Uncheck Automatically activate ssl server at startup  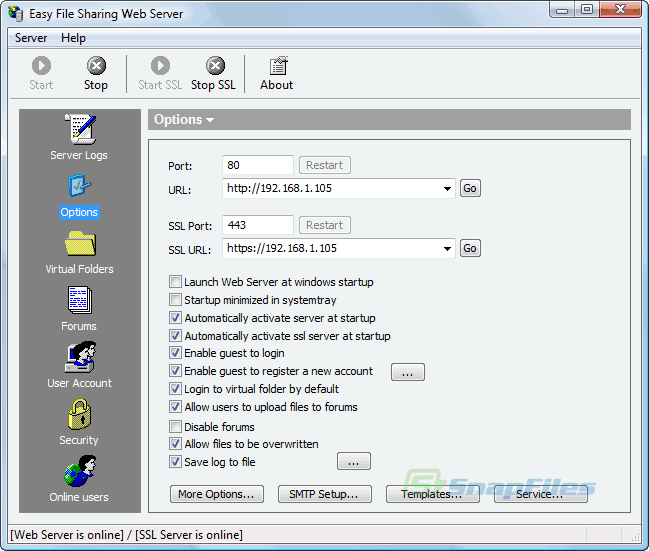pyautogui.click(x=175, y=336)
